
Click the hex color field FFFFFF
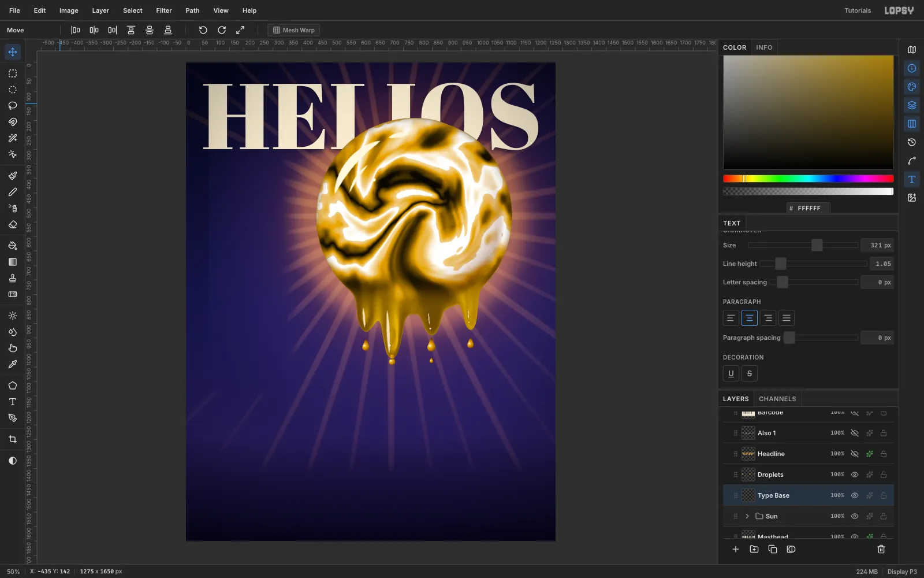(x=808, y=208)
